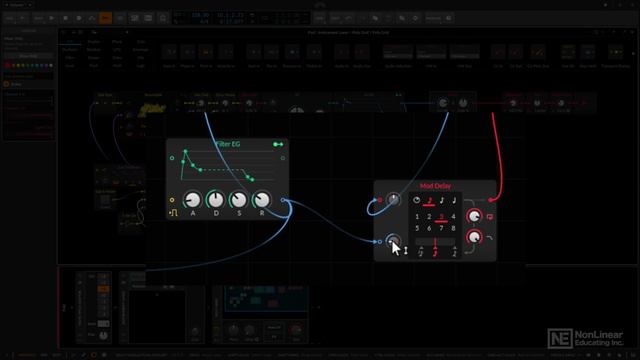Click the yellow gate input port of Filter EG
Screen dimensions: 640x360
click(x=172, y=200)
